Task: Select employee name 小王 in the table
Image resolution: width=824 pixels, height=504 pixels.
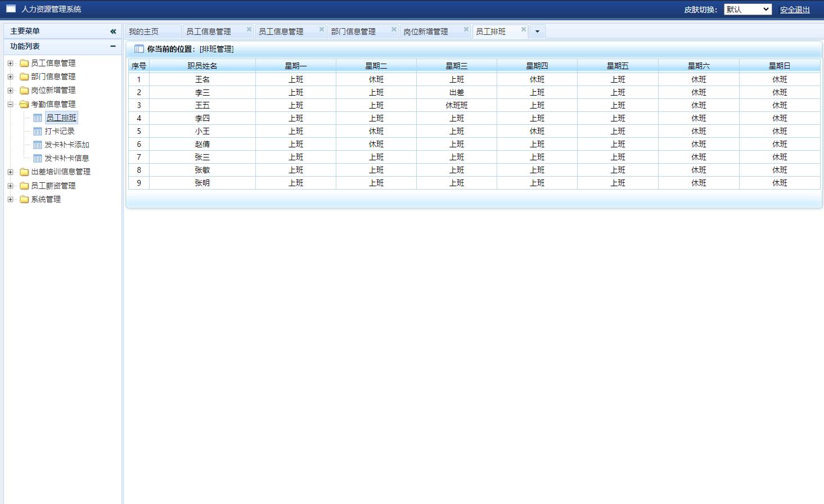Action: pyautogui.click(x=202, y=131)
